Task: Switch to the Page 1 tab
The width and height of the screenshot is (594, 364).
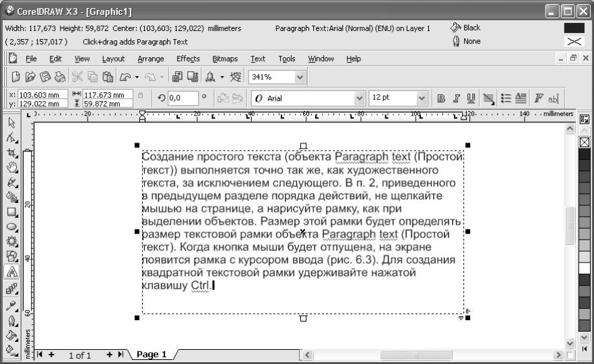Action: 152,355
